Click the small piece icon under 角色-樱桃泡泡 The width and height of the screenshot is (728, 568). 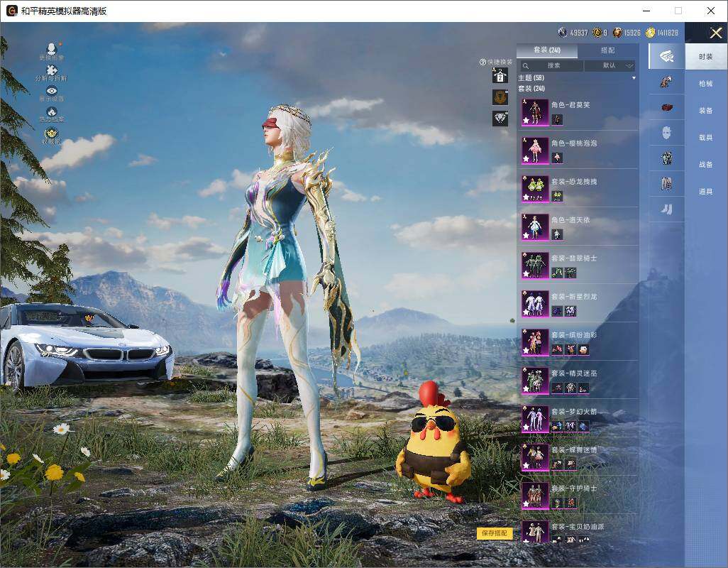557,158
